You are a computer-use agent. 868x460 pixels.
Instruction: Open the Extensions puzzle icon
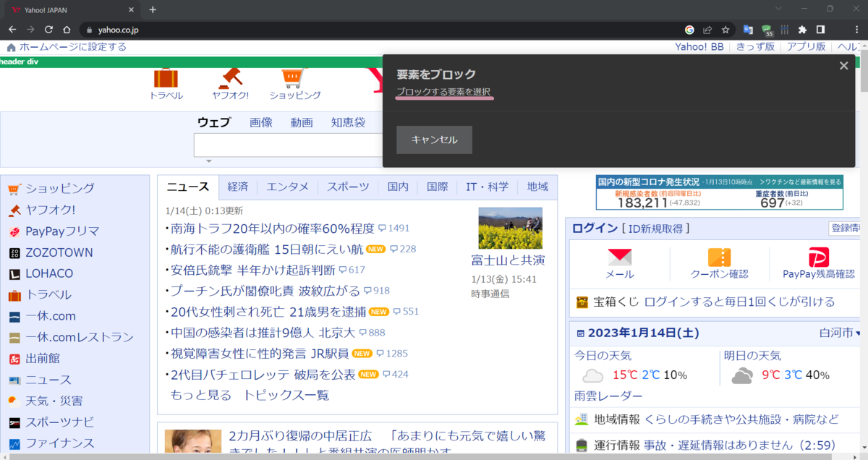pyautogui.click(x=802, y=30)
